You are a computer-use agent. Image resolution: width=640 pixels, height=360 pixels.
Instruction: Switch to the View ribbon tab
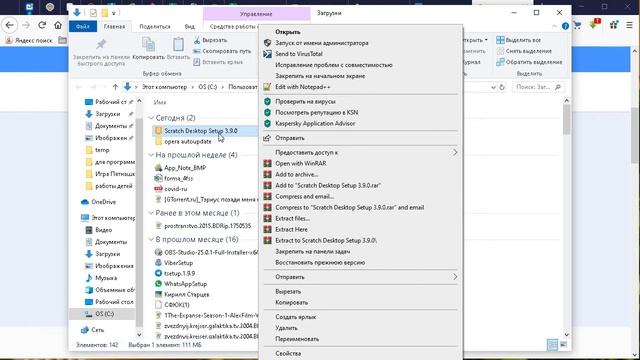189,27
